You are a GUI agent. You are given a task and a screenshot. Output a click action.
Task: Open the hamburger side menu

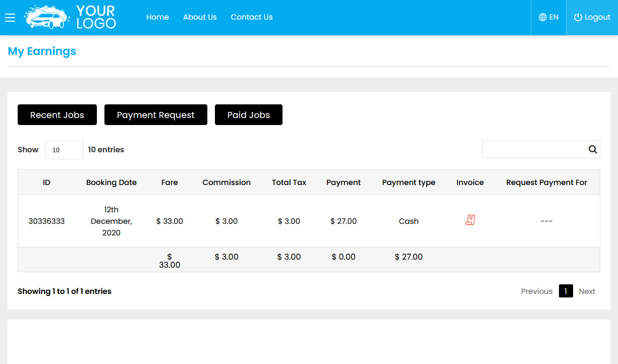click(x=10, y=18)
